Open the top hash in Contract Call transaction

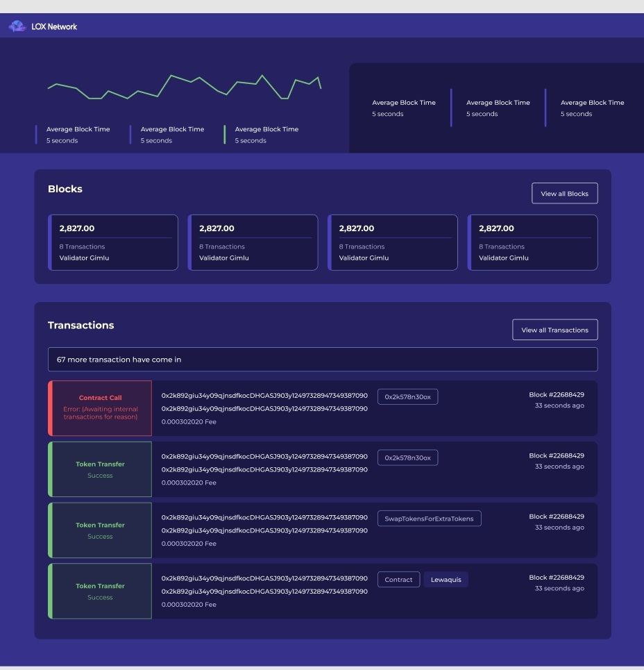pos(264,395)
